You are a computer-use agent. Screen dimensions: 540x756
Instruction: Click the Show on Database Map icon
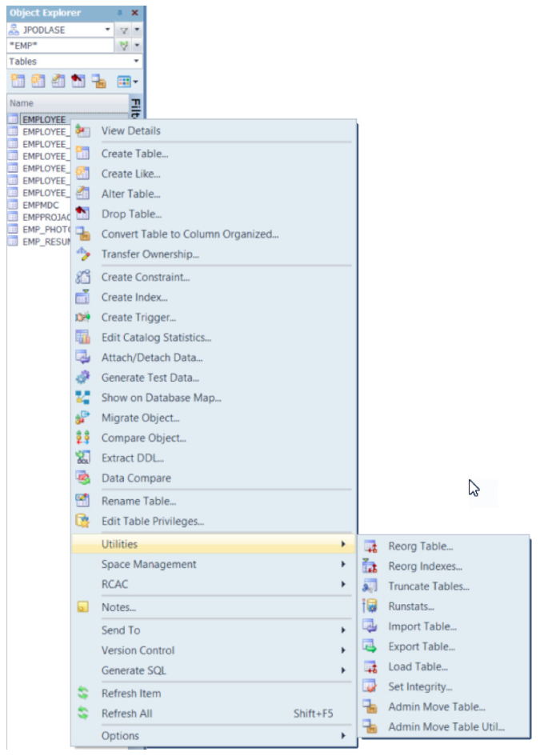82,398
